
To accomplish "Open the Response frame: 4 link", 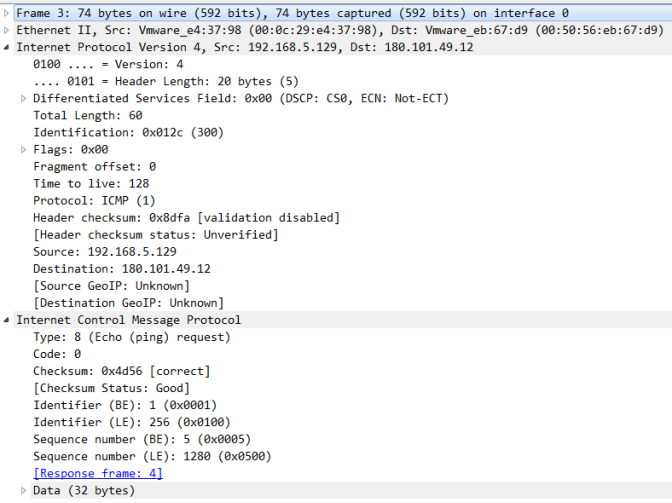I will point(97,473).
